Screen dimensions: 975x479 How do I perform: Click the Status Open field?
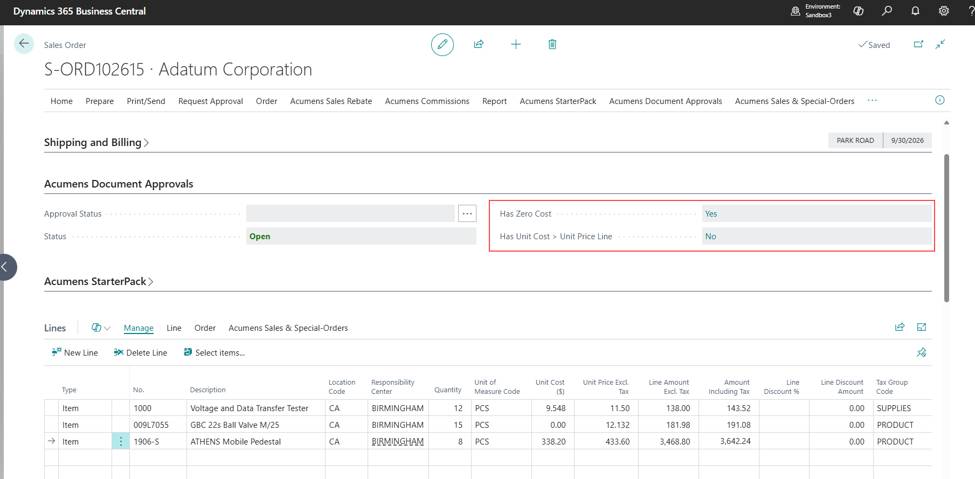pos(361,236)
